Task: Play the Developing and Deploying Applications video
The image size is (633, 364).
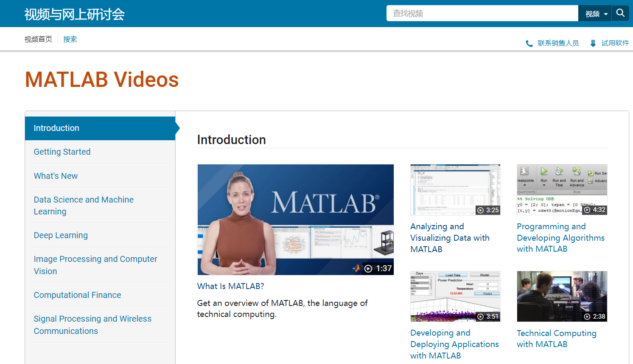Action: 455,296
